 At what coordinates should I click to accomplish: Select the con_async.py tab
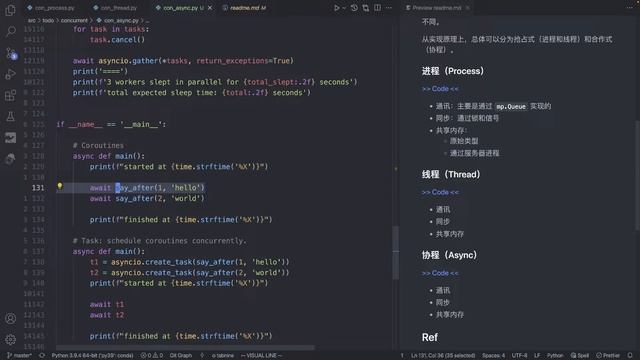coord(180,8)
